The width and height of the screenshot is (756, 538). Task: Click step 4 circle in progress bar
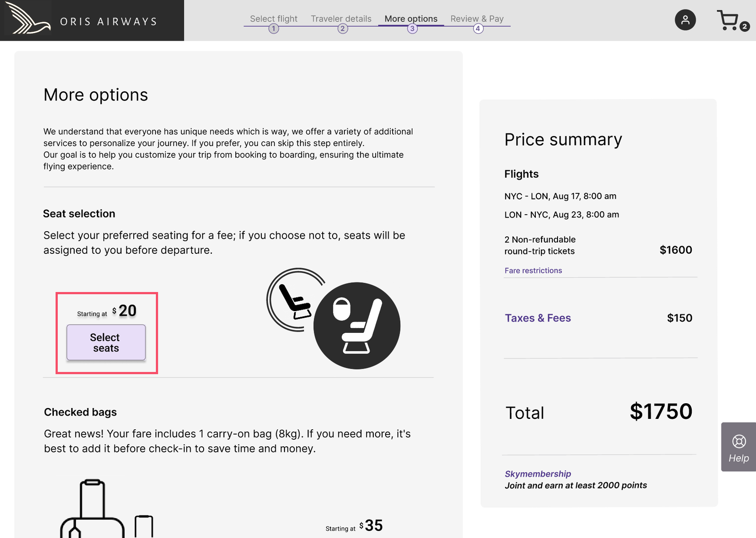point(478,29)
